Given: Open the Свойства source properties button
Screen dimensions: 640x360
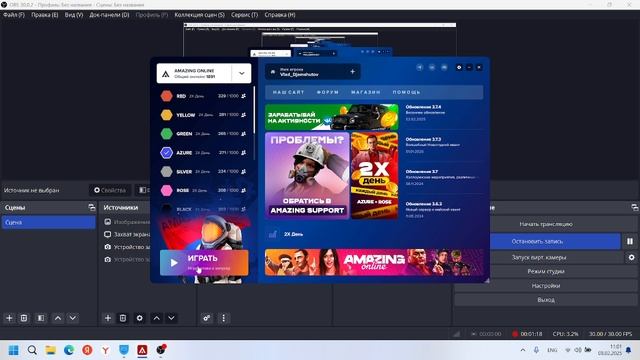Looking at the screenshot, I should click(110, 190).
